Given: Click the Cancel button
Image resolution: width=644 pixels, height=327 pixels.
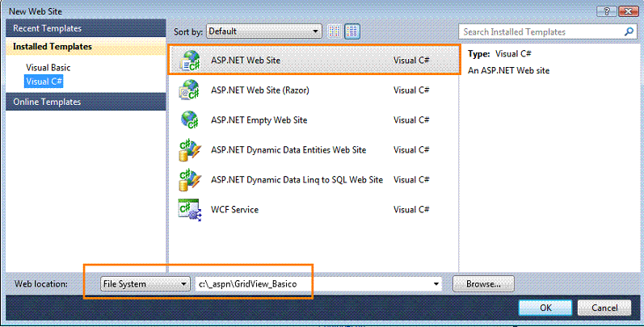Looking at the screenshot, I should coord(604,308).
